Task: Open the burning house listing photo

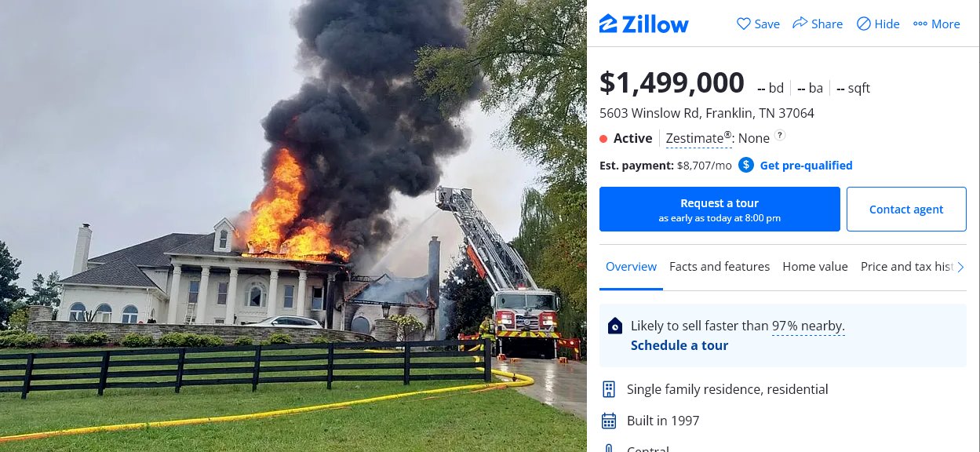Action: 293,226
